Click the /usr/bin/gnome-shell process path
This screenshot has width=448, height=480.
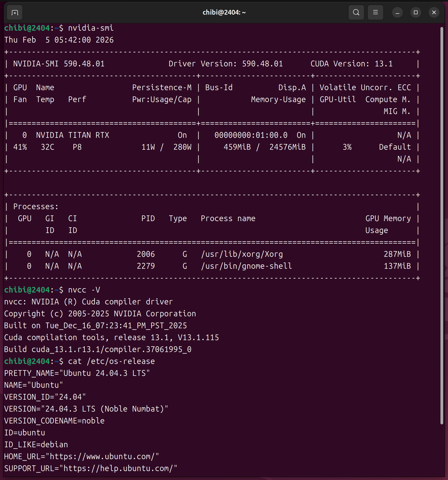[246, 266]
